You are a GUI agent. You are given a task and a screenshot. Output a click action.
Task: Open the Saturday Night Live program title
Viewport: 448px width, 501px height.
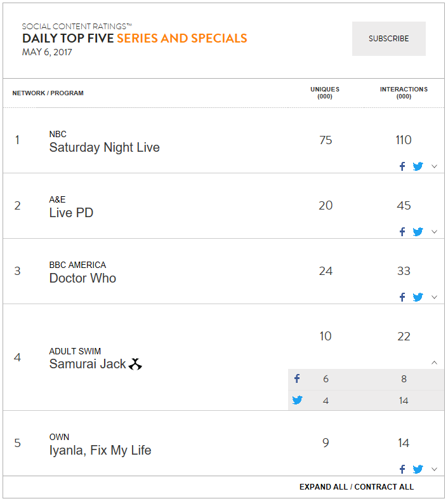[105, 147]
